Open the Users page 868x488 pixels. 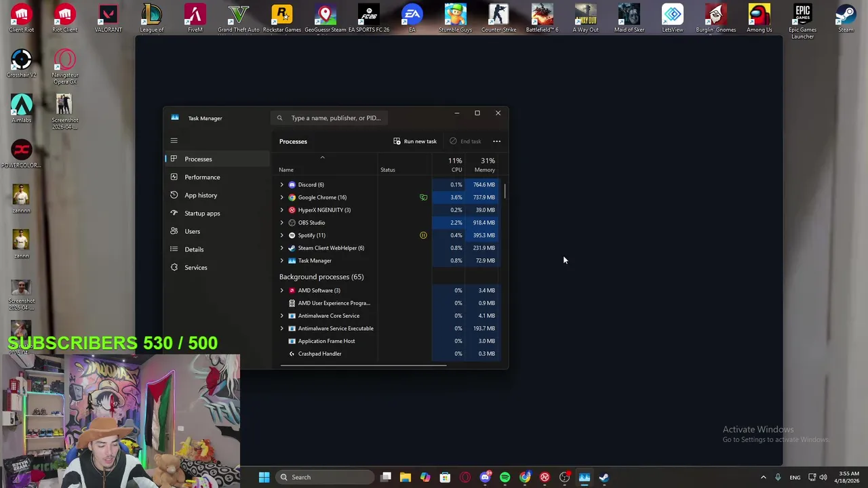(217, 231)
